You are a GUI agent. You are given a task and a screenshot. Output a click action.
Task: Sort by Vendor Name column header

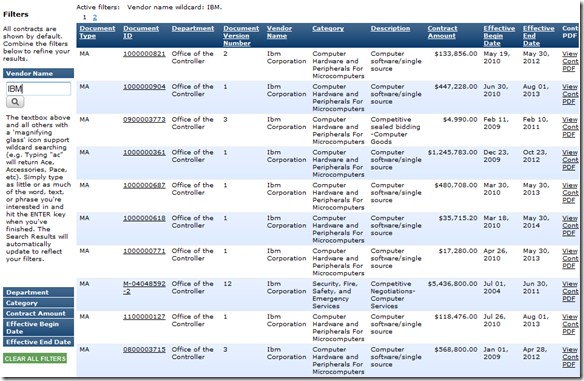[279, 32]
